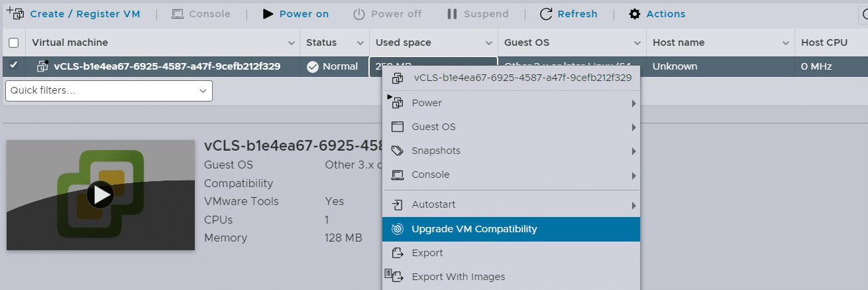Click the Suspend pause bars icon
Screen dimensions: 868x290
pos(452,14)
